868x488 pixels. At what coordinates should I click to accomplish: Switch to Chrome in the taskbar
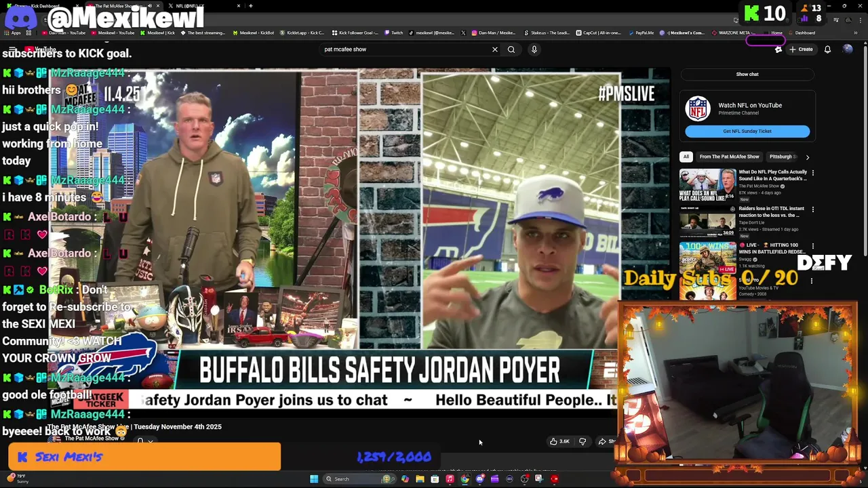pyautogui.click(x=465, y=479)
